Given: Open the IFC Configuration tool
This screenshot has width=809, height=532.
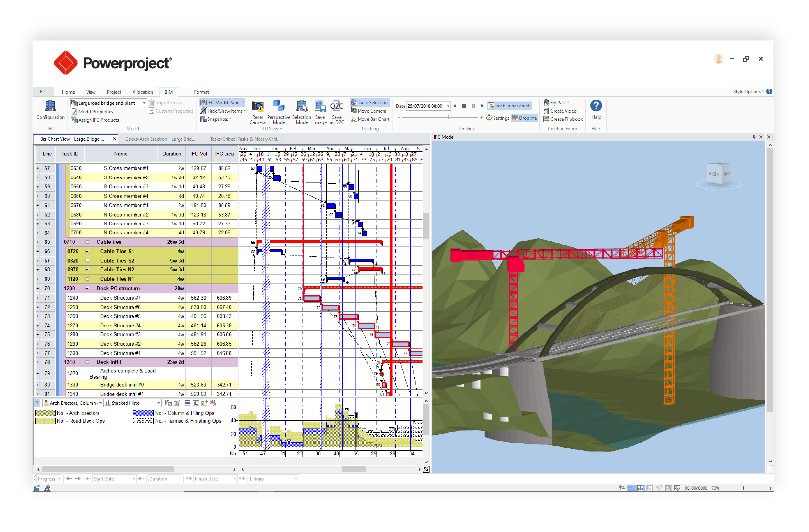Looking at the screenshot, I should tap(50, 106).
